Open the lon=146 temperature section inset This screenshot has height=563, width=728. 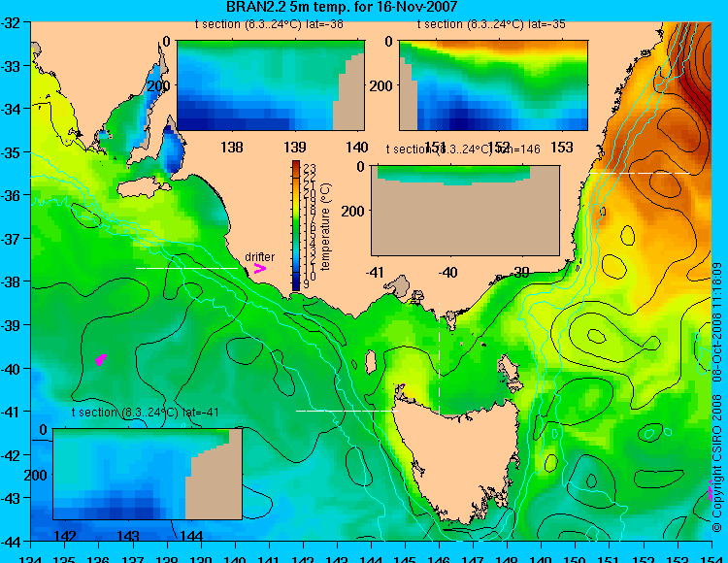point(465,211)
